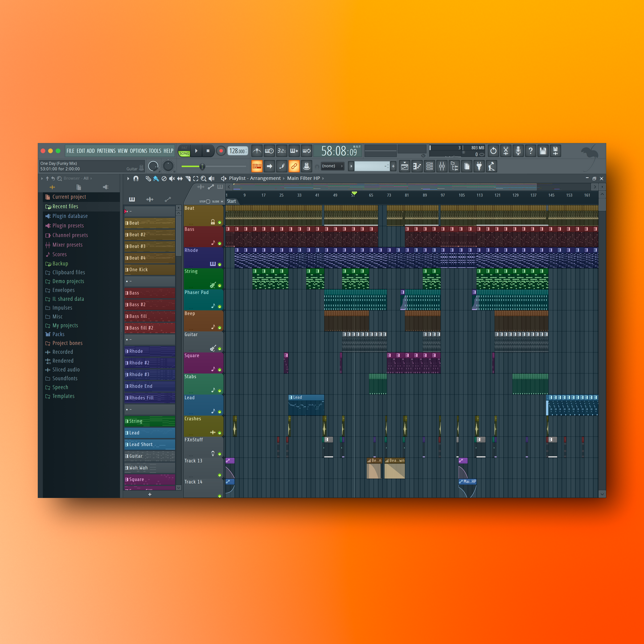
Task: Open the audio editor scissors icon
Action: 506,151
